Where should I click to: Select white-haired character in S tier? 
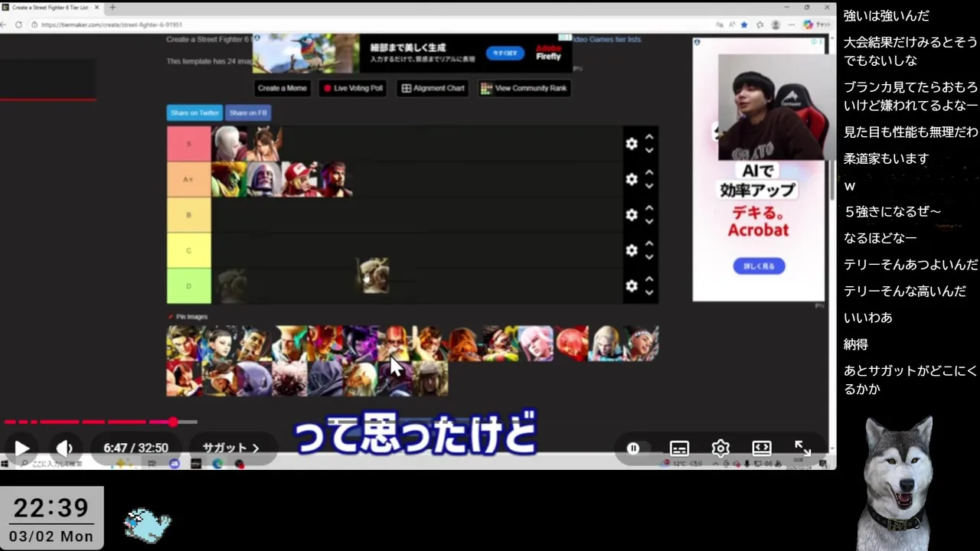229,144
